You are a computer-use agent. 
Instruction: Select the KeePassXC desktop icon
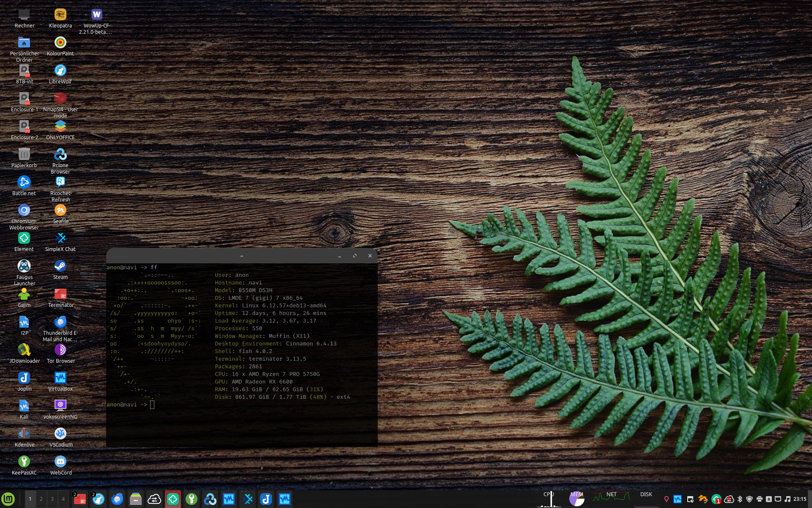coord(24,462)
